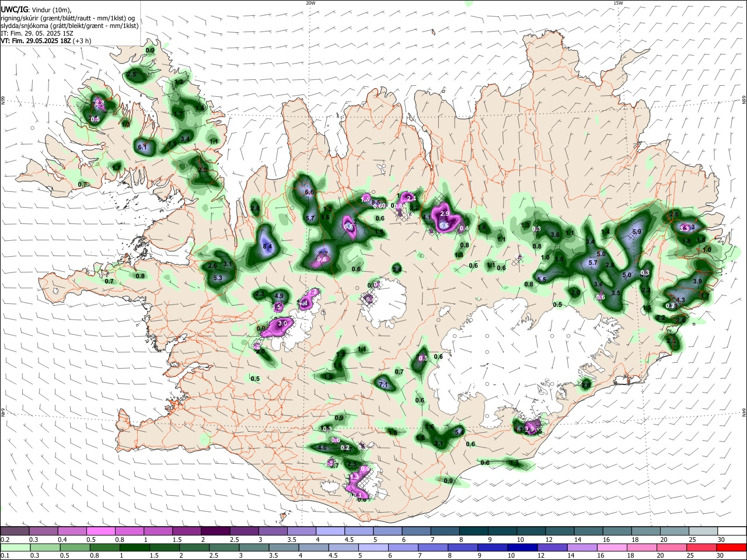
Task: Click the darkest purple swatch starting at upper-row 2
Action: [217, 531]
